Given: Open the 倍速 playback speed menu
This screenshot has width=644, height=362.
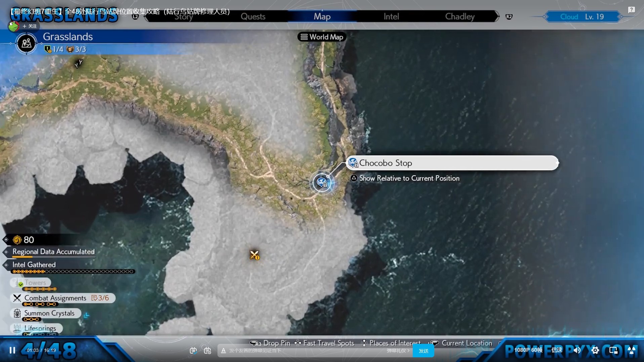Looking at the screenshot, I should 557,350.
